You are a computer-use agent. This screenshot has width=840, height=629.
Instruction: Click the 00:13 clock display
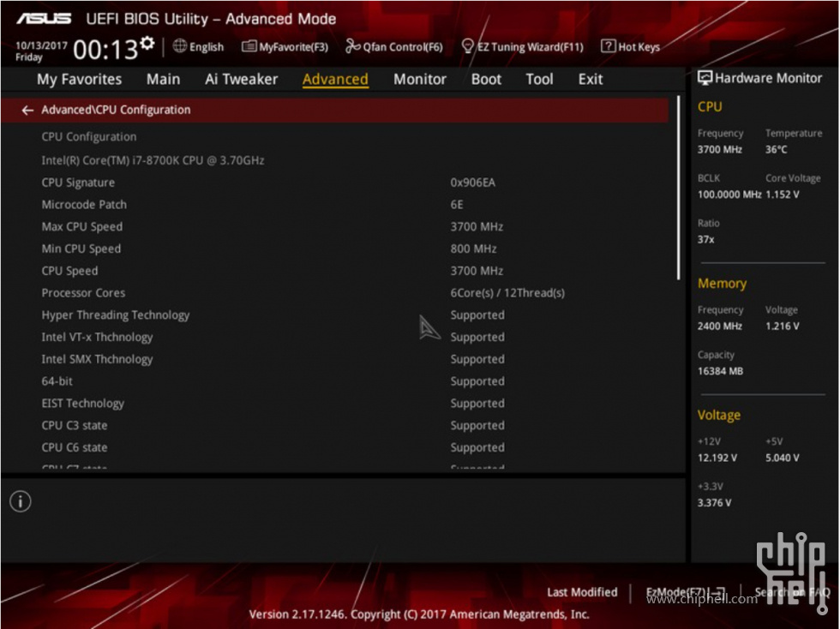(105, 50)
